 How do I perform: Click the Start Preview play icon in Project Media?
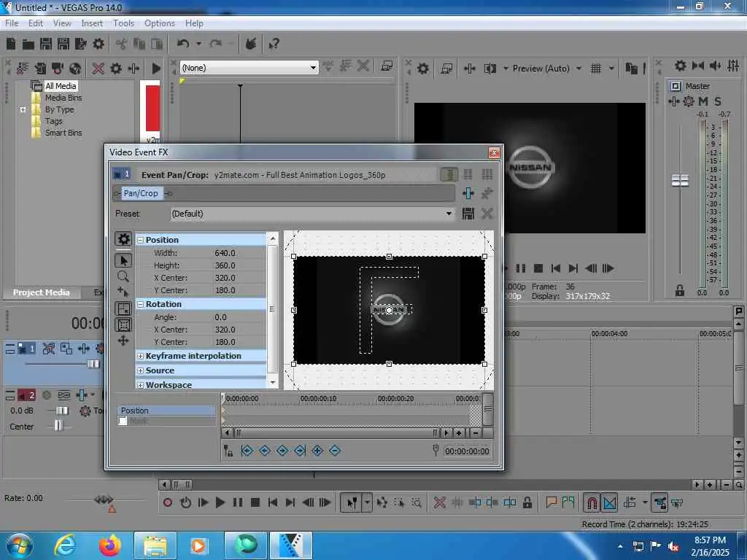pyautogui.click(x=156, y=69)
